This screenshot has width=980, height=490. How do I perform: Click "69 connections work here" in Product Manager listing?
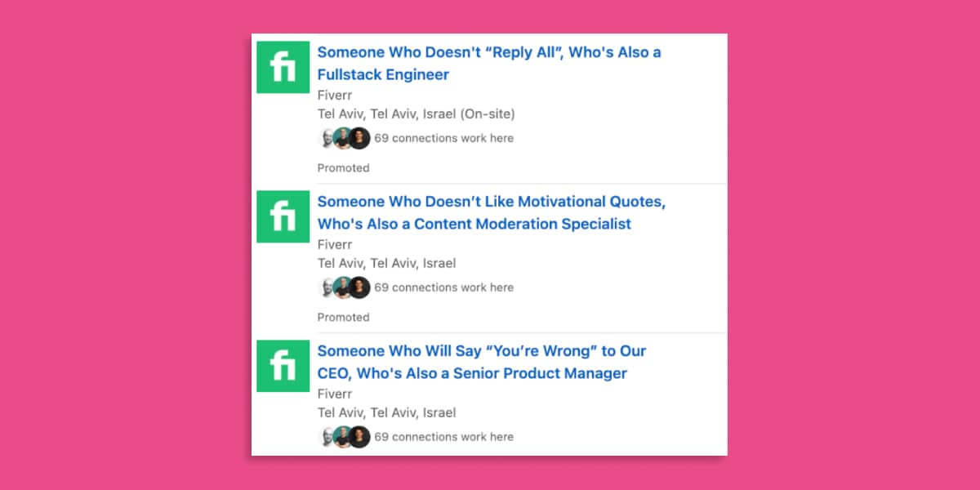pos(444,437)
